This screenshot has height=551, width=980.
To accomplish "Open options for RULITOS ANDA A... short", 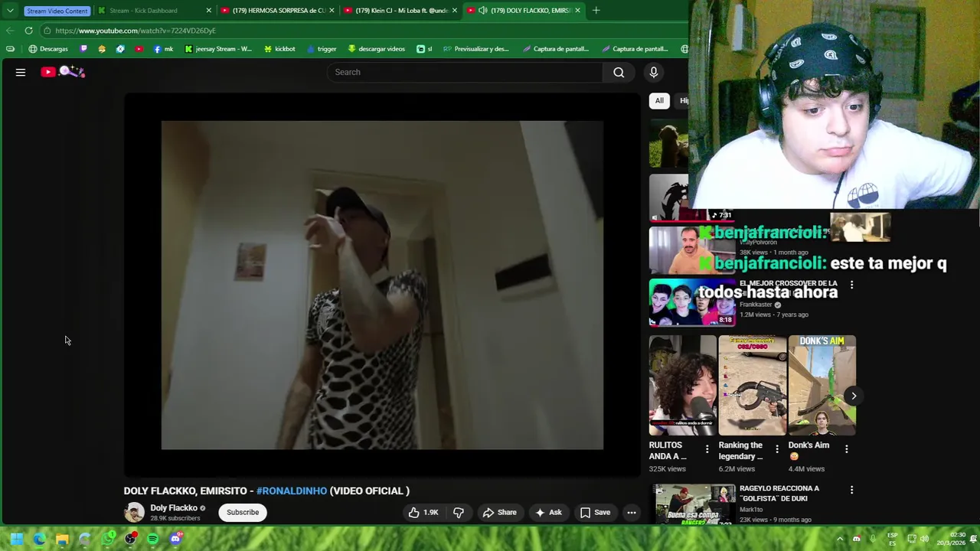I will coord(707,449).
